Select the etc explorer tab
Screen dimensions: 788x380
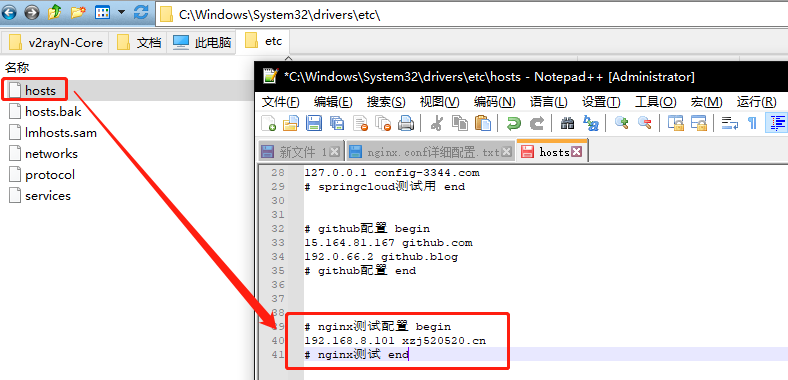pos(263,41)
